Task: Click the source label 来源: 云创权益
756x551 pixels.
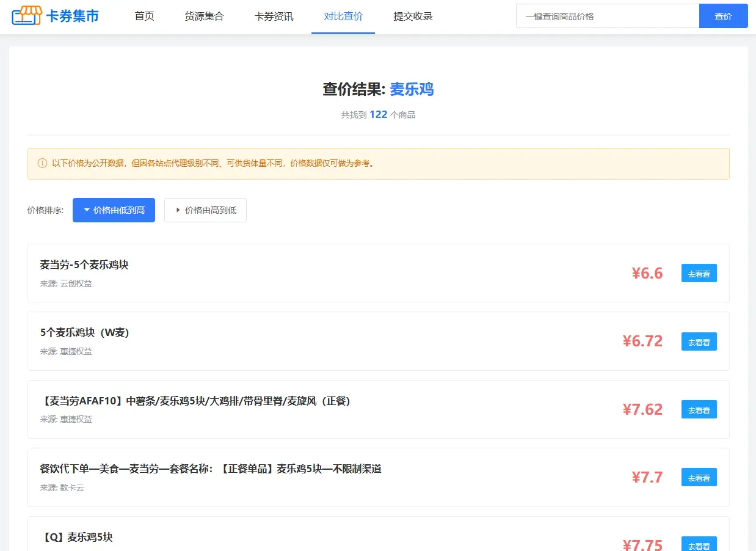Action: tap(66, 283)
